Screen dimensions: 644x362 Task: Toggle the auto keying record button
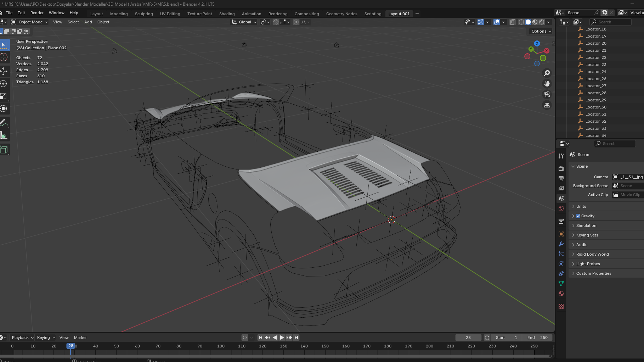click(245, 338)
